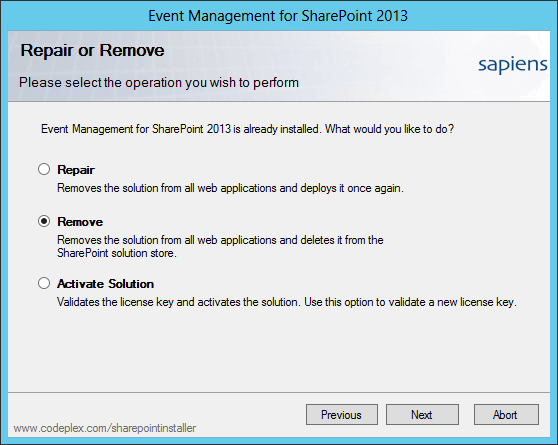Click the 'deploys it once again' description
558x445 pixels.
click(230, 188)
